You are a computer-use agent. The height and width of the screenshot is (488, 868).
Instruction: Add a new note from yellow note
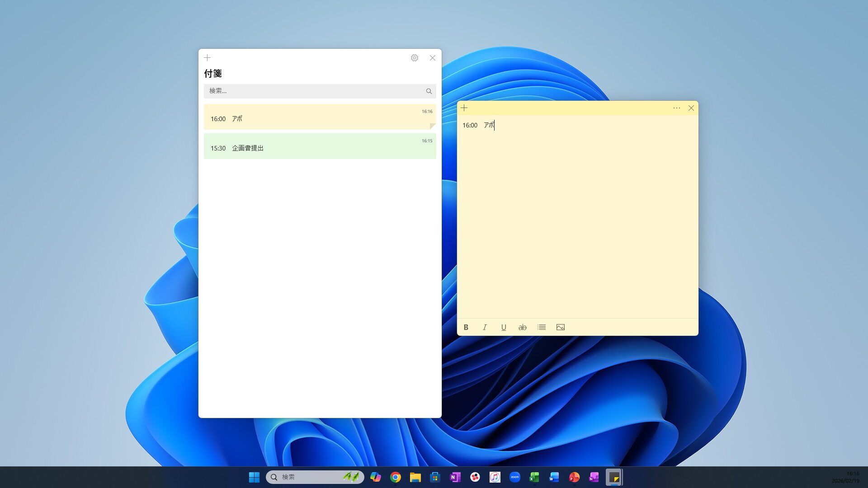(464, 108)
